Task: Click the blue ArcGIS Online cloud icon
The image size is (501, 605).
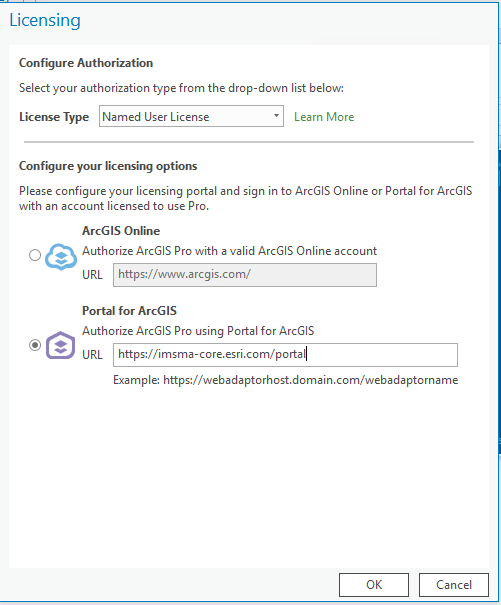Action: pyautogui.click(x=61, y=257)
